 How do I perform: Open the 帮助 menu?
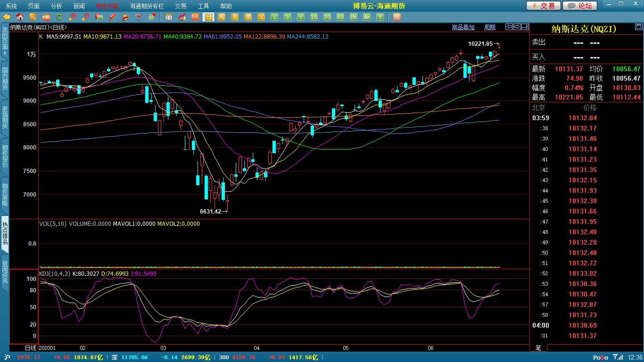[x=226, y=6]
